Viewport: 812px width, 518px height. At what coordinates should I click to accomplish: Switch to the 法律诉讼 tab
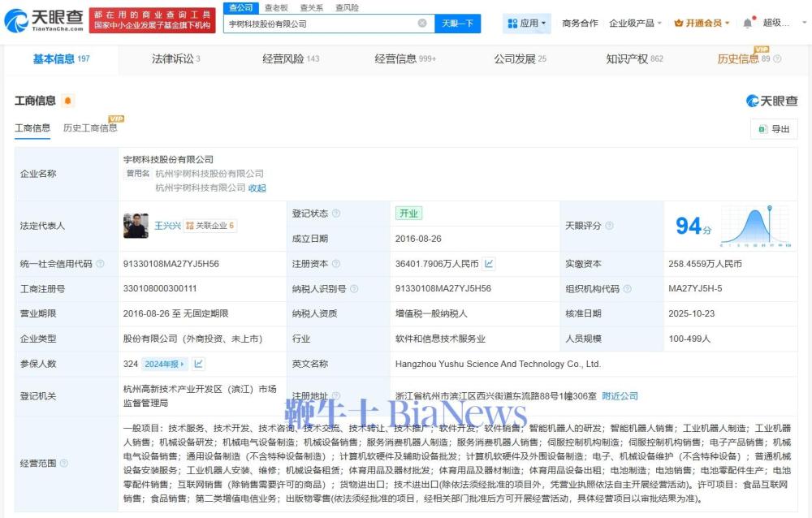click(x=175, y=58)
